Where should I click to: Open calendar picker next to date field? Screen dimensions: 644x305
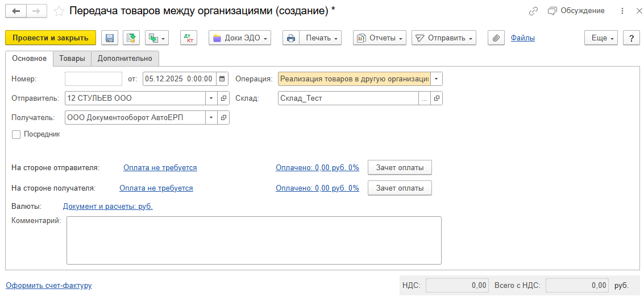[x=222, y=79]
